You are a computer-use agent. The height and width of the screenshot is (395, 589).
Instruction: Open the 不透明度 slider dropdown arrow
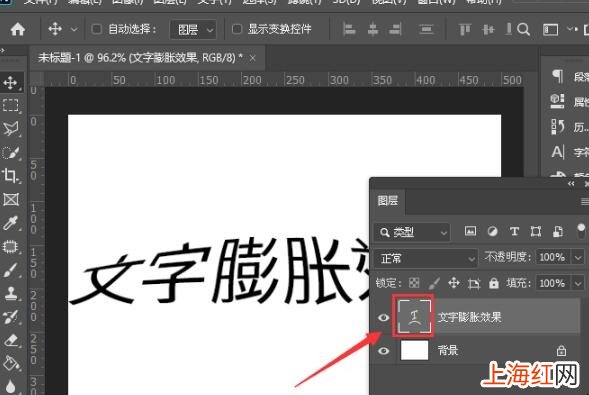click(578, 258)
